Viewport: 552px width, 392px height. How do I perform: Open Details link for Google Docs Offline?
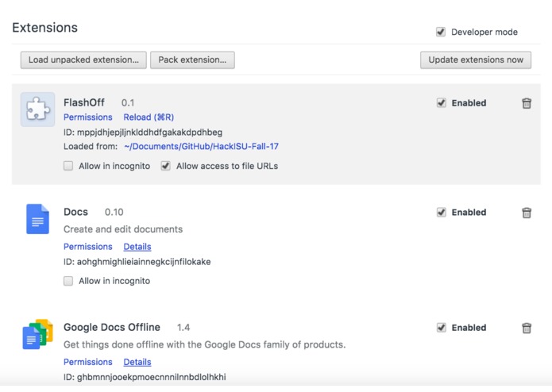(137, 362)
